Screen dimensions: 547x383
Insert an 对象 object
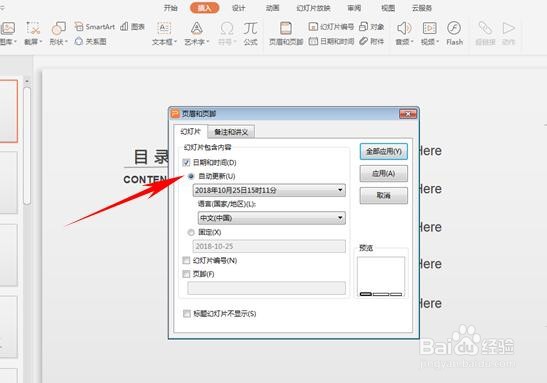[372, 27]
